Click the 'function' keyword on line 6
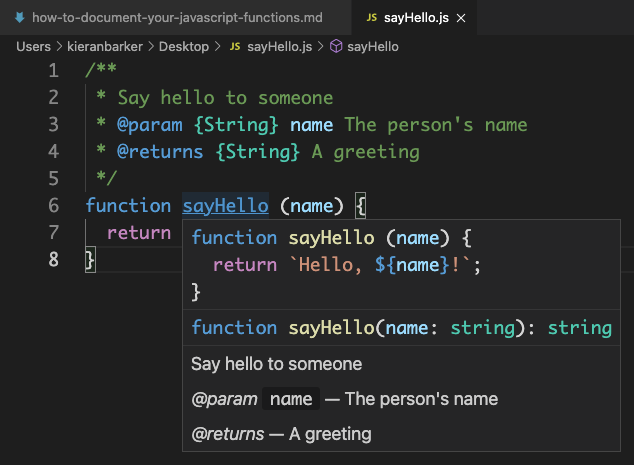634x465 pixels. pos(128,205)
